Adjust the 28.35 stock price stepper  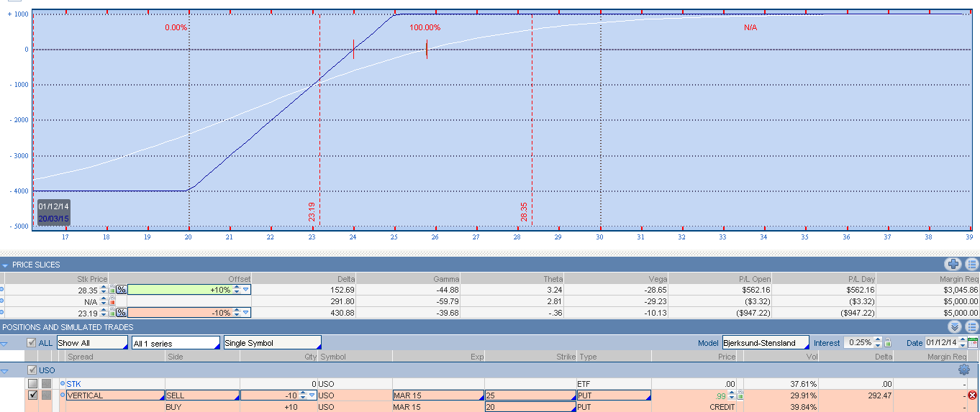[104, 289]
